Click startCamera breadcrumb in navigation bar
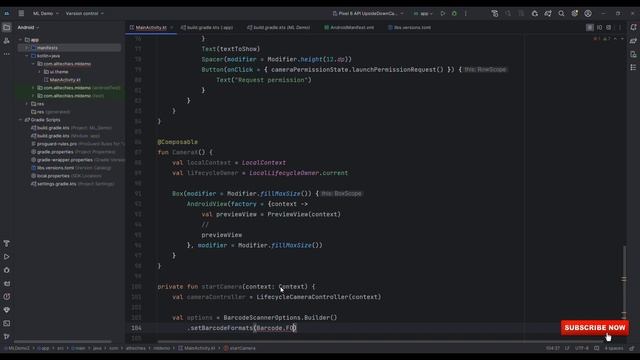The width and height of the screenshot is (640, 360). coord(240,349)
